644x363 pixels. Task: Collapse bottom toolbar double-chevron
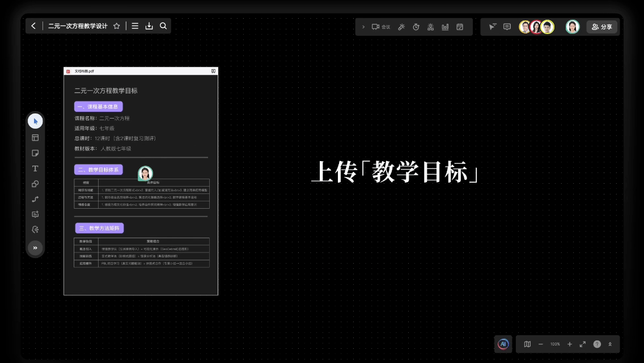pos(611,344)
